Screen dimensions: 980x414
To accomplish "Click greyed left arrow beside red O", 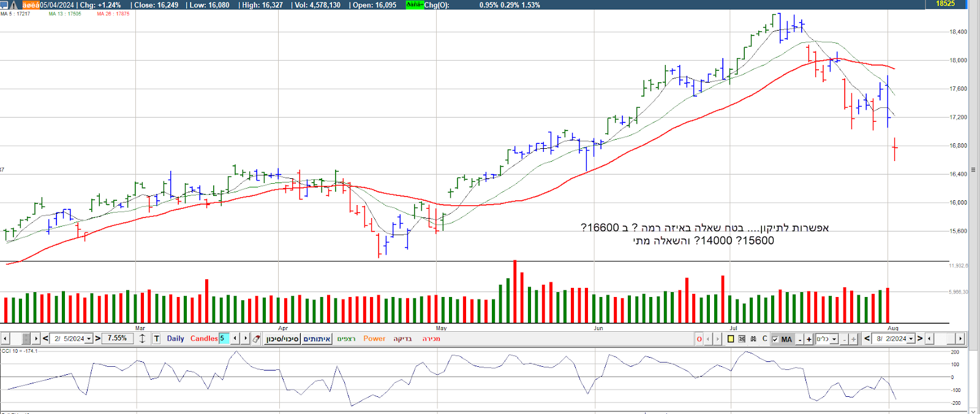I will pos(708,339).
